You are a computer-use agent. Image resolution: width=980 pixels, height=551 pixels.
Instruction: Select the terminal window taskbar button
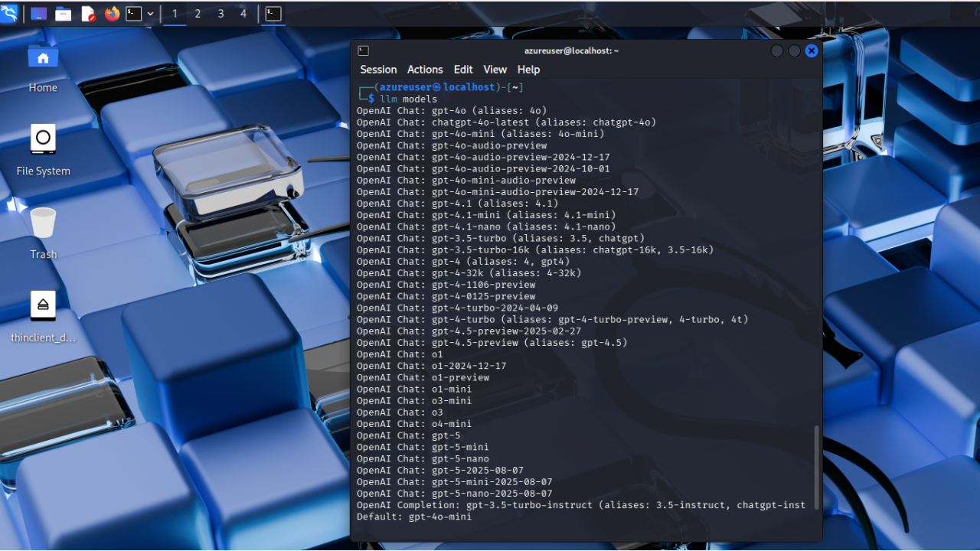click(x=273, y=14)
